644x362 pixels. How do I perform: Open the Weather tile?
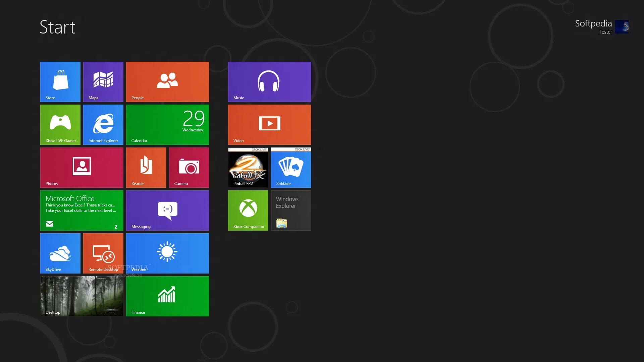tap(168, 253)
